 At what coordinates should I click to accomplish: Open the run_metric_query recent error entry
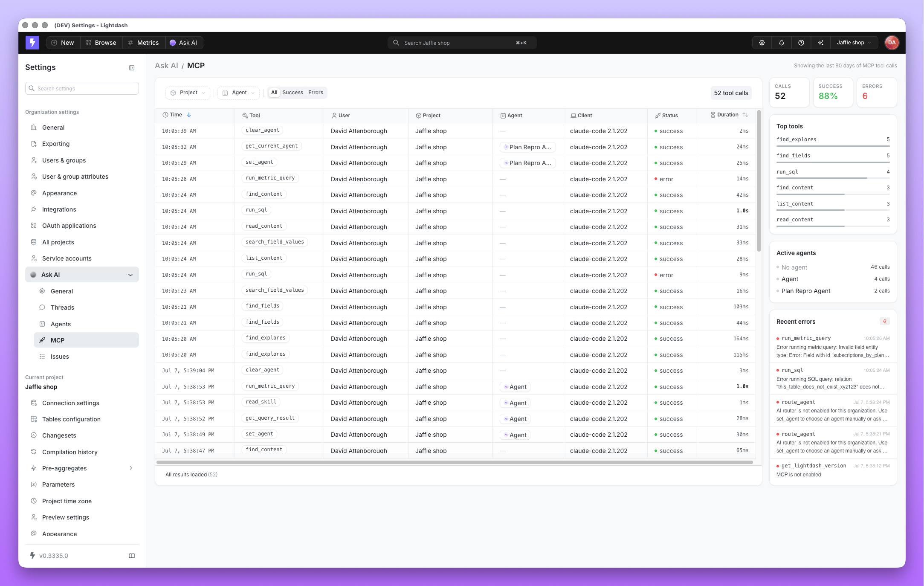833,347
